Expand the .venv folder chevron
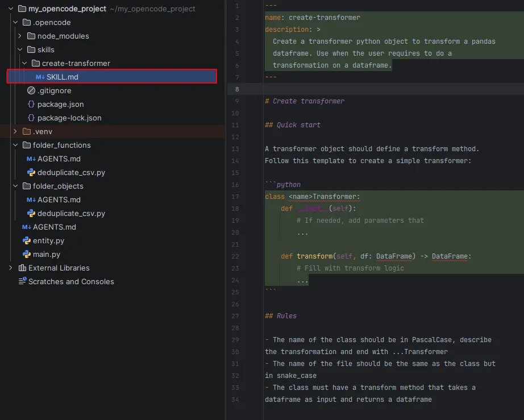This screenshot has width=524, height=420. click(x=15, y=132)
